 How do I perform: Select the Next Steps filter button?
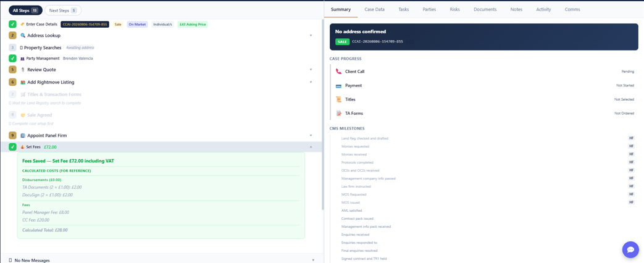tap(63, 10)
